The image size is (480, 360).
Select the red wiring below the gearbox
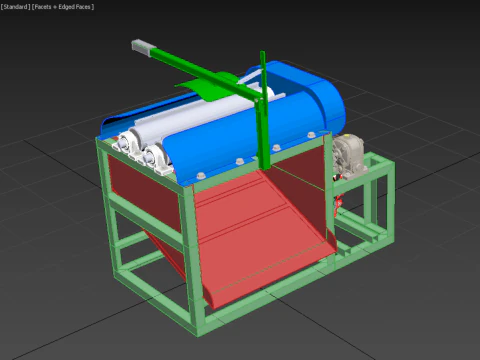coord(339,202)
